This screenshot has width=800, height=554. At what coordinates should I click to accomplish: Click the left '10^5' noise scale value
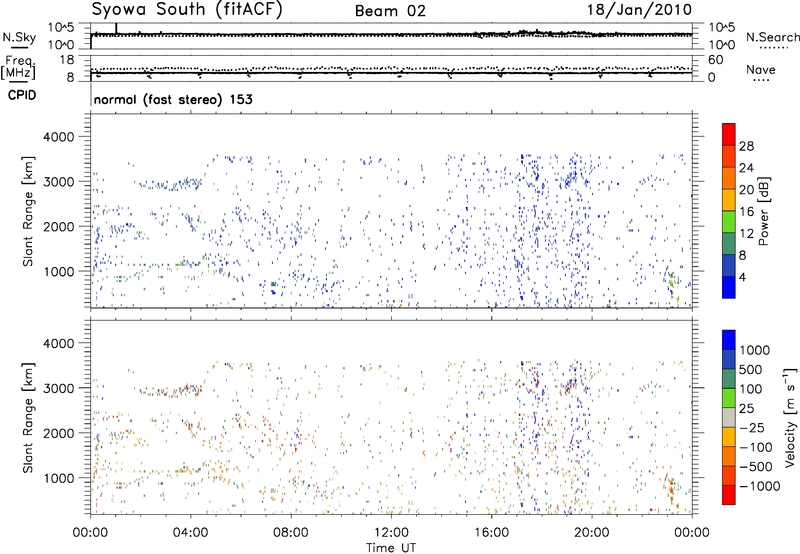coord(61,27)
